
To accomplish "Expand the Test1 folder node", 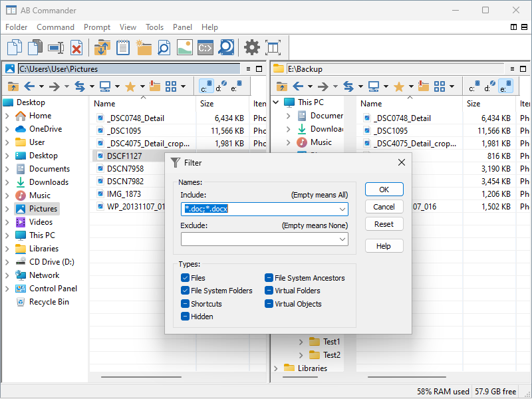I will coord(301,342).
